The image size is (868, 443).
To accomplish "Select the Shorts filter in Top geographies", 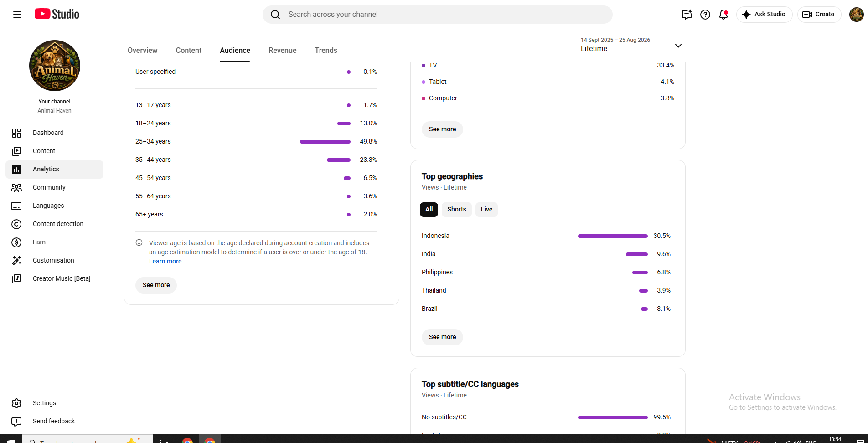I will [456, 210].
